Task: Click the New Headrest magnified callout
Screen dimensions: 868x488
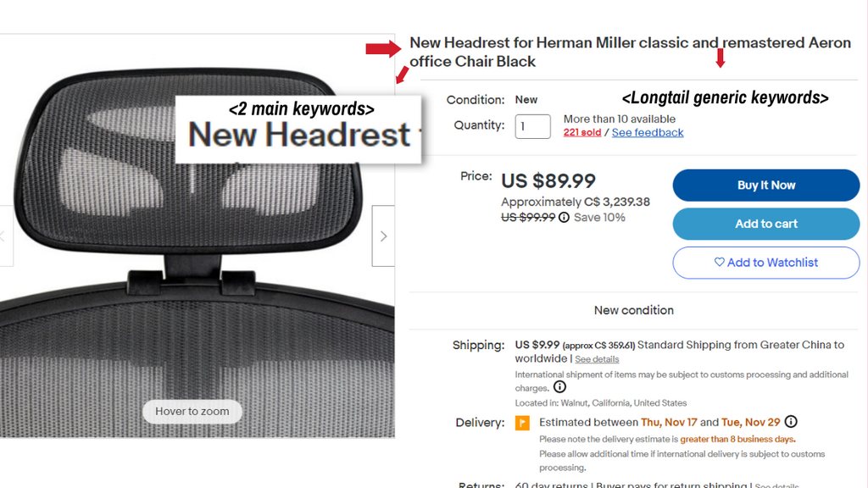Action: [298, 130]
